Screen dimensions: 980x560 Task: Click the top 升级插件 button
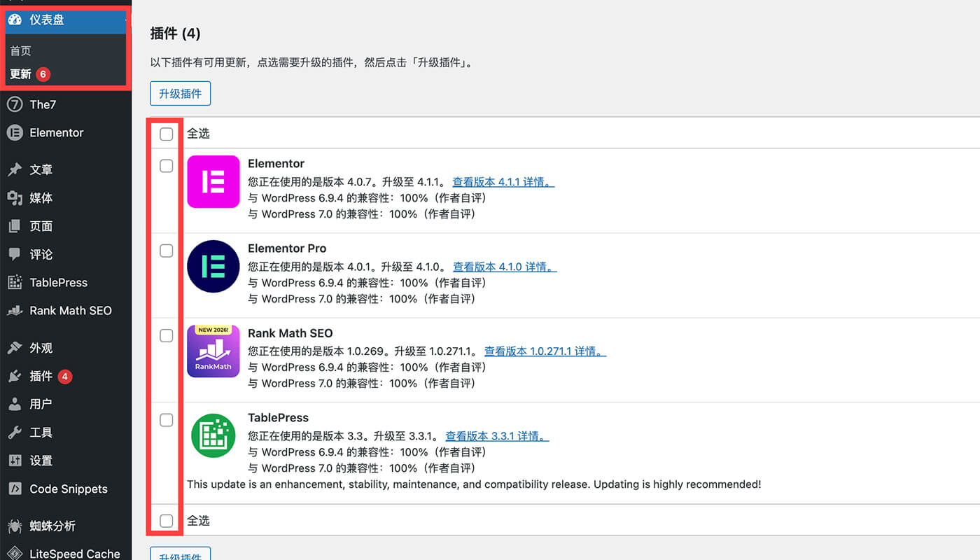[x=181, y=93]
